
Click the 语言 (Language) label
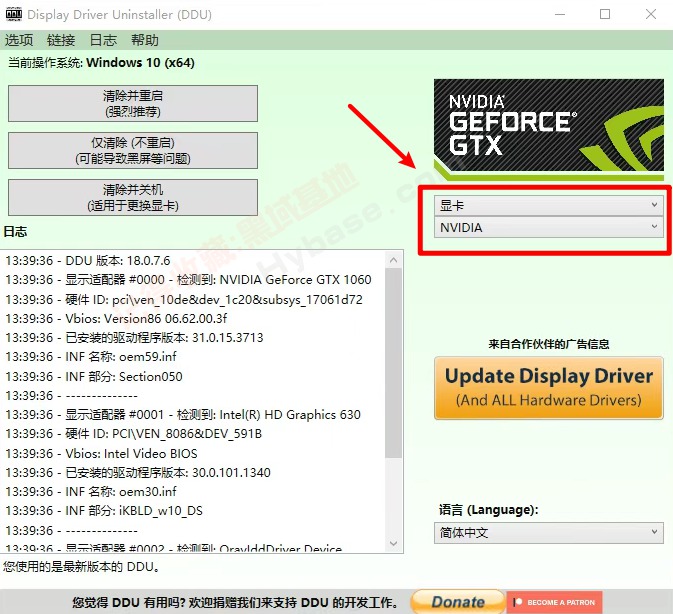pos(488,510)
